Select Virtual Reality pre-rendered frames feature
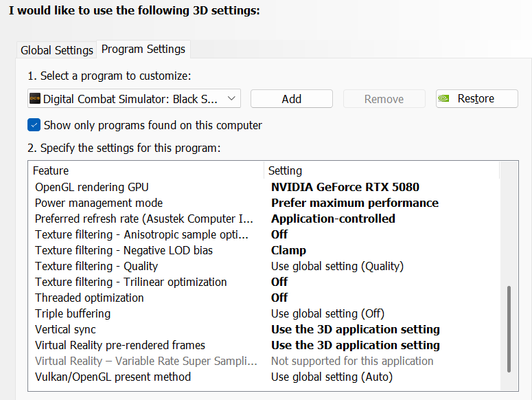This screenshot has width=532, height=400. pos(120,345)
